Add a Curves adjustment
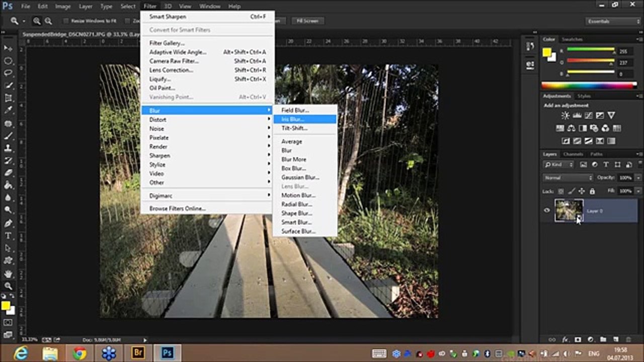Viewport: 644px width, 362px height. 588,116
